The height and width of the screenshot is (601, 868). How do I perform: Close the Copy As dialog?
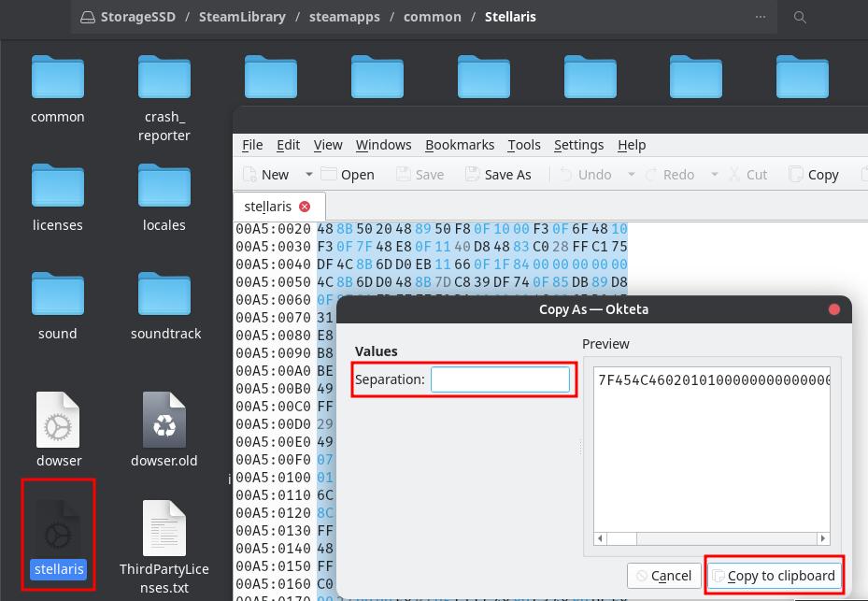[x=834, y=309]
